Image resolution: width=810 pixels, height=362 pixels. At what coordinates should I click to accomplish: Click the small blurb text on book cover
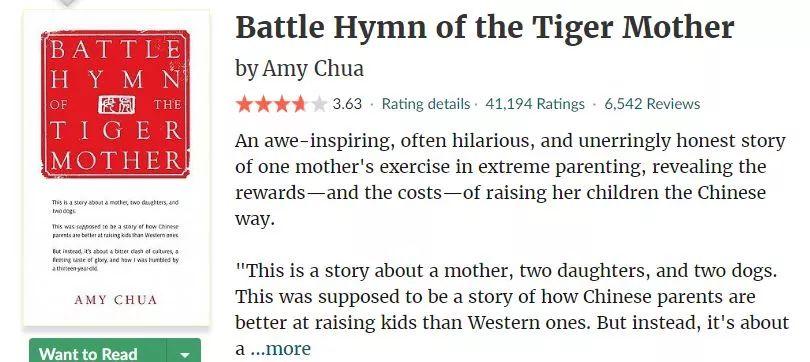tap(115, 235)
